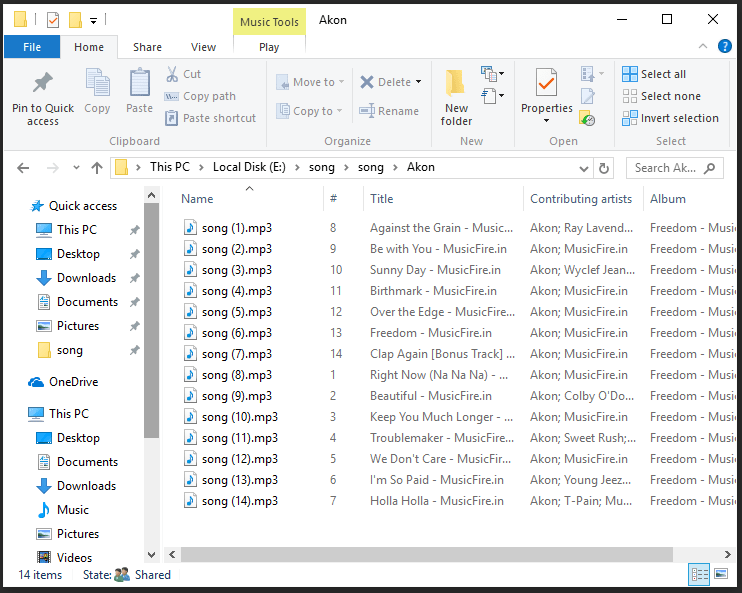The width and height of the screenshot is (742, 593).
Task: Select OneDrive in navigation pane
Action: point(63,381)
